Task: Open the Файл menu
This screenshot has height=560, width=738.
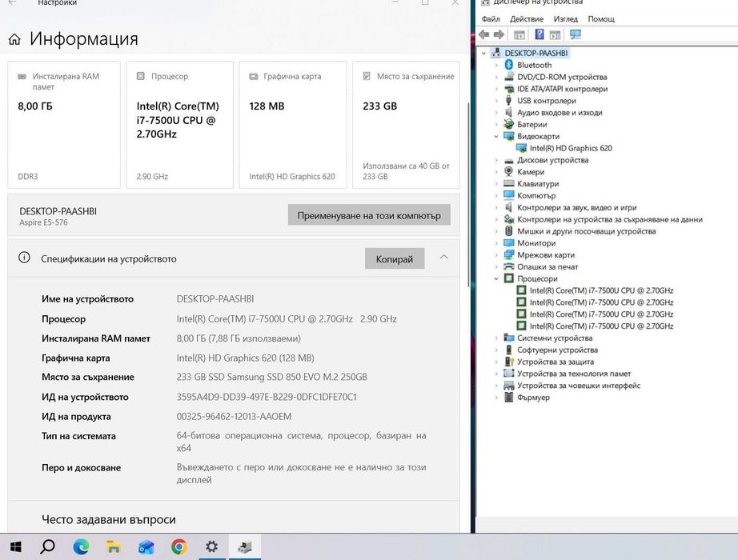Action: click(x=491, y=19)
